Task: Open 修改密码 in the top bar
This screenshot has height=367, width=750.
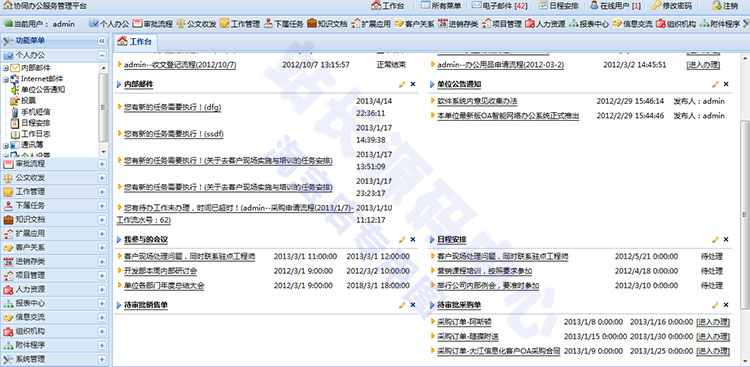Action: point(672,6)
